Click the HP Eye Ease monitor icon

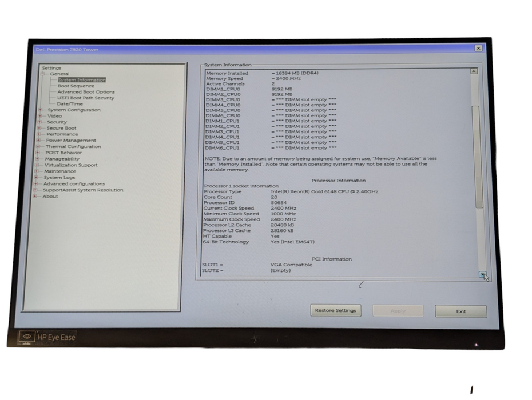tap(27, 337)
